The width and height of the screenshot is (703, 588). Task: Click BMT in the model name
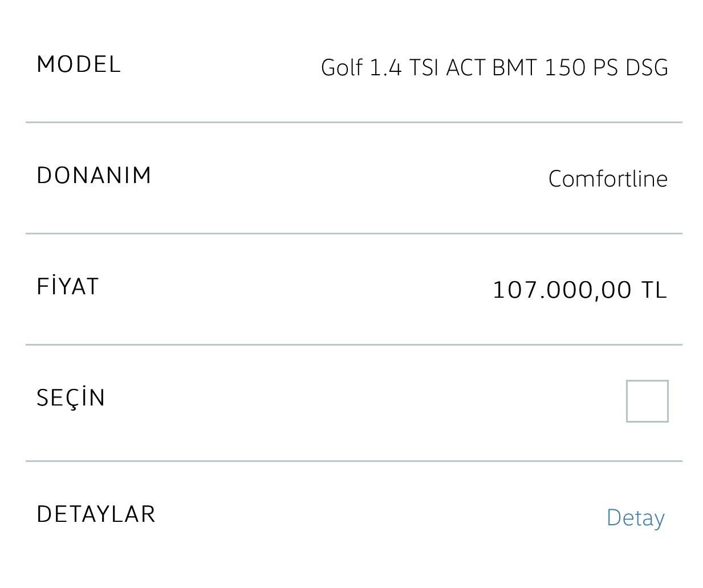click(515, 67)
